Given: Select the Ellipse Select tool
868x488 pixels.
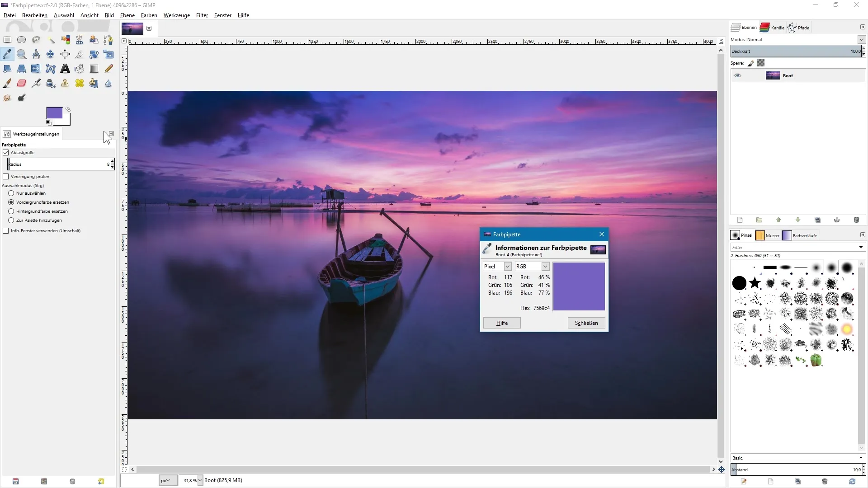Looking at the screenshot, I should 21,40.
